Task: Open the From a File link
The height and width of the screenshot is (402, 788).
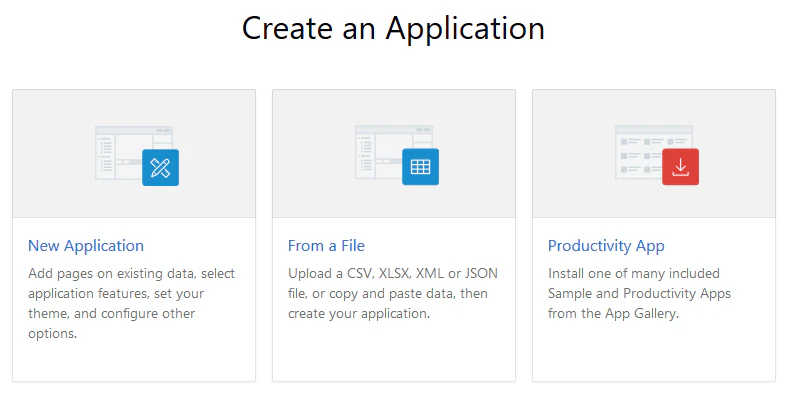Action: tap(326, 246)
